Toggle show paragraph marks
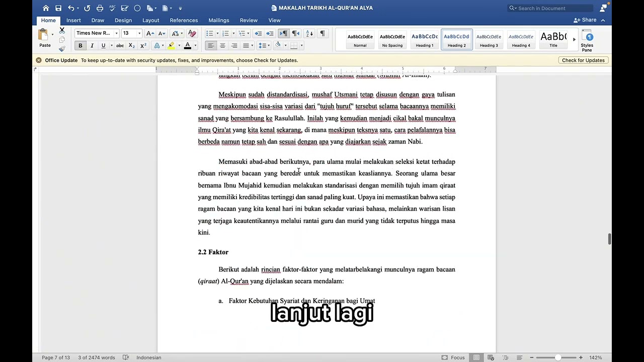The width and height of the screenshot is (644, 362). [x=323, y=33]
